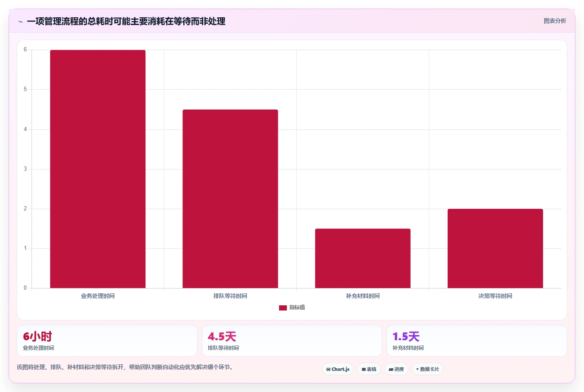The height and width of the screenshot is (392, 584).
Task: Click the diamond icon in 数据卡片 tag
Action: [x=417, y=369]
